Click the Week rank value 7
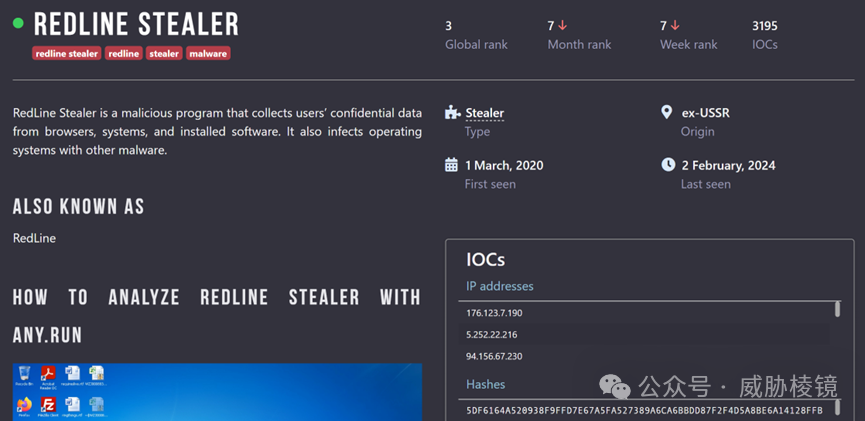Image resolution: width=865 pixels, height=421 pixels. tap(664, 25)
